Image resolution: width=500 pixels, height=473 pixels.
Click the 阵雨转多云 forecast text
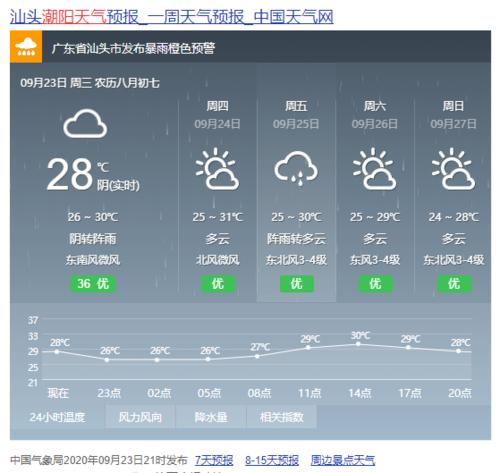click(x=296, y=239)
